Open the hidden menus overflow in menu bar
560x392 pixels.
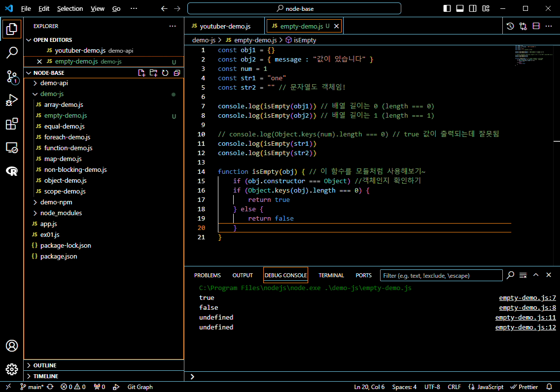pyautogui.click(x=134, y=8)
